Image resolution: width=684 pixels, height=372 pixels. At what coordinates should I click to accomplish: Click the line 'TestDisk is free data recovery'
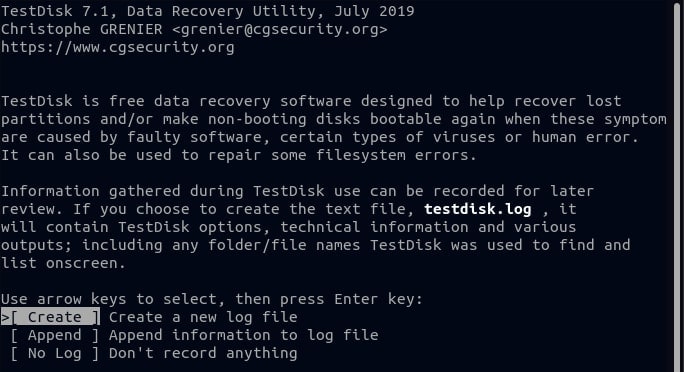pyautogui.click(x=136, y=101)
